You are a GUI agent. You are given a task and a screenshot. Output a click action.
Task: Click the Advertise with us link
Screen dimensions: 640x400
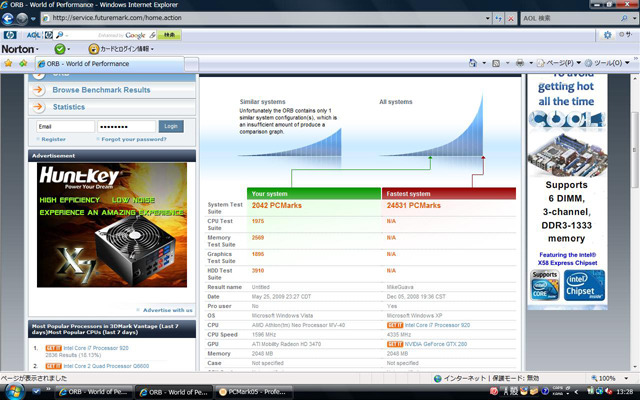pos(167,310)
